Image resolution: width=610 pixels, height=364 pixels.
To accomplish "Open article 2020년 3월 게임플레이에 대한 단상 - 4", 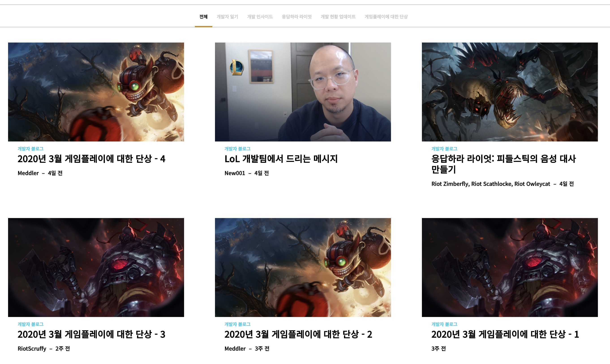I will coord(91,159).
